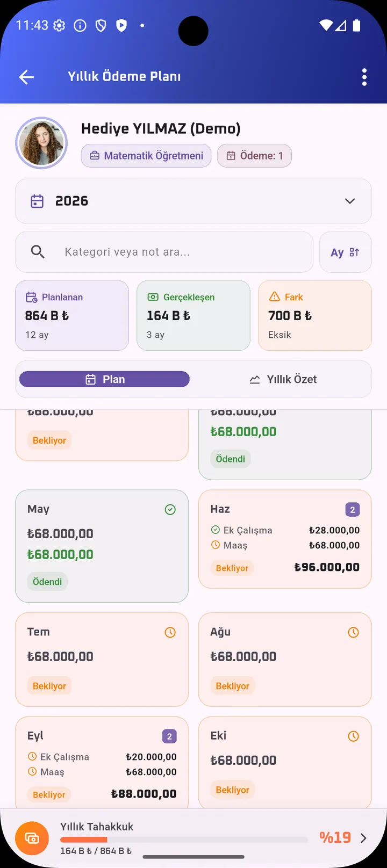Image resolution: width=387 pixels, height=868 pixels.
Task: Click the Yıllık Tahakkuk progress bar
Action: click(184, 840)
